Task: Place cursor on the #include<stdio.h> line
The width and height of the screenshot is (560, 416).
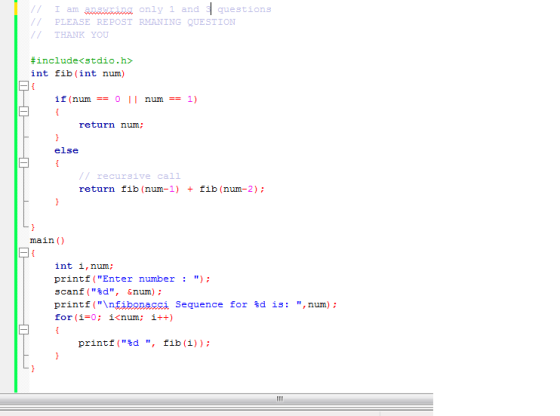Action: click(x=81, y=61)
